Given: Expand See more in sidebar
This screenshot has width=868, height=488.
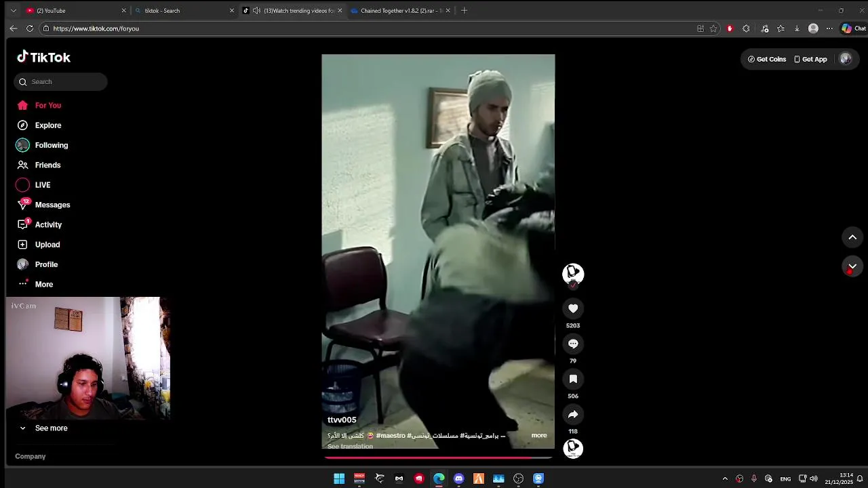Looking at the screenshot, I should (51, 428).
